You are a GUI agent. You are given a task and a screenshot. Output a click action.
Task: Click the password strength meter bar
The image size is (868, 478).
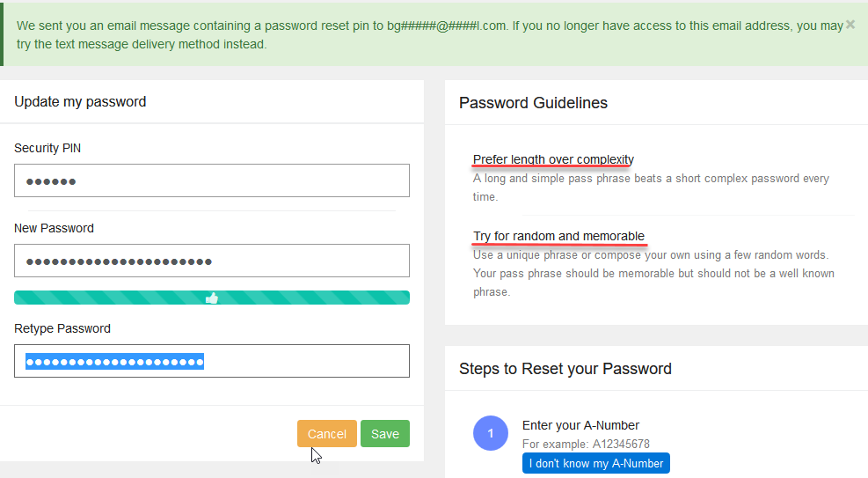pyautogui.click(x=106, y=298)
